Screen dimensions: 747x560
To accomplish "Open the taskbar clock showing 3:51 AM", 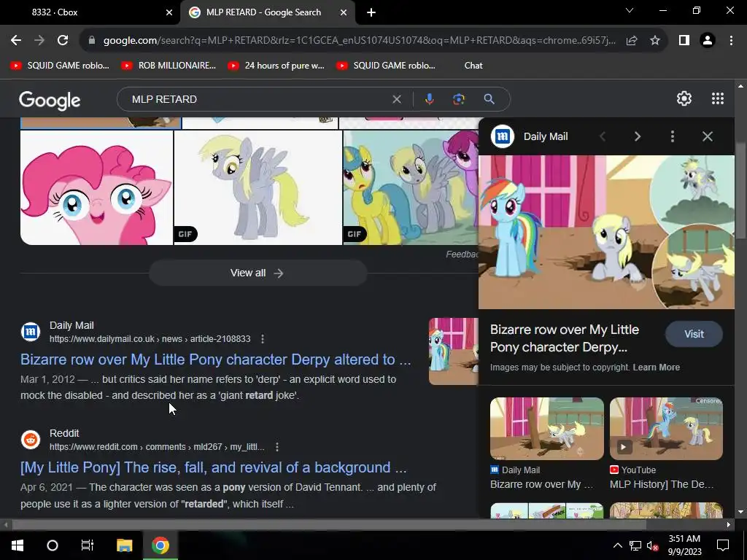I will [684, 545].
